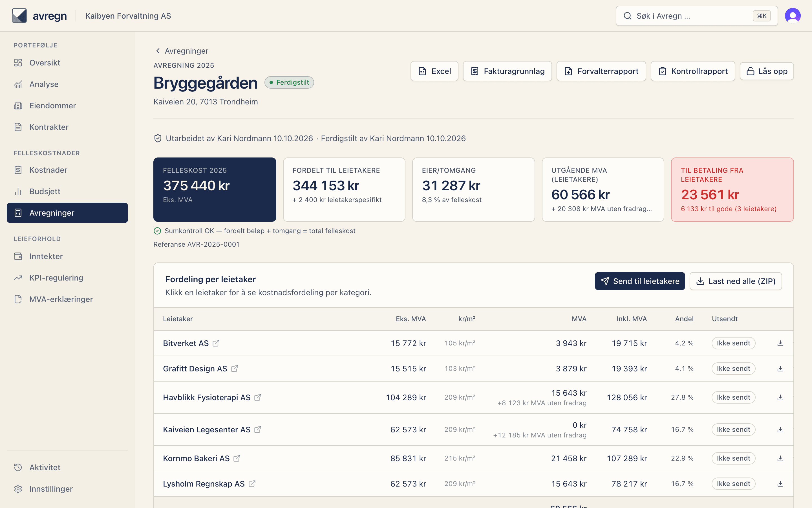Click the Ferdigstilt status badge
812x508 pixels.
[289, 82]
